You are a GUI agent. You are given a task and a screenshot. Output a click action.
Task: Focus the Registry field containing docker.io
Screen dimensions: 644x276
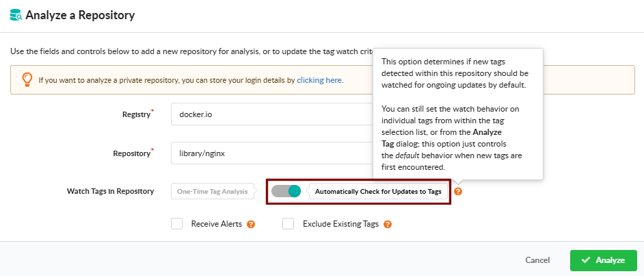coord(272,114)
